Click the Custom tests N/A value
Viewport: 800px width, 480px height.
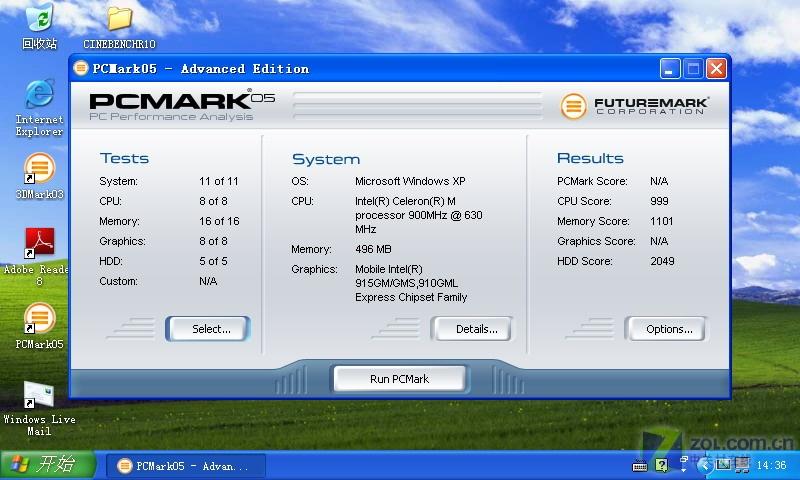[208, 281]
